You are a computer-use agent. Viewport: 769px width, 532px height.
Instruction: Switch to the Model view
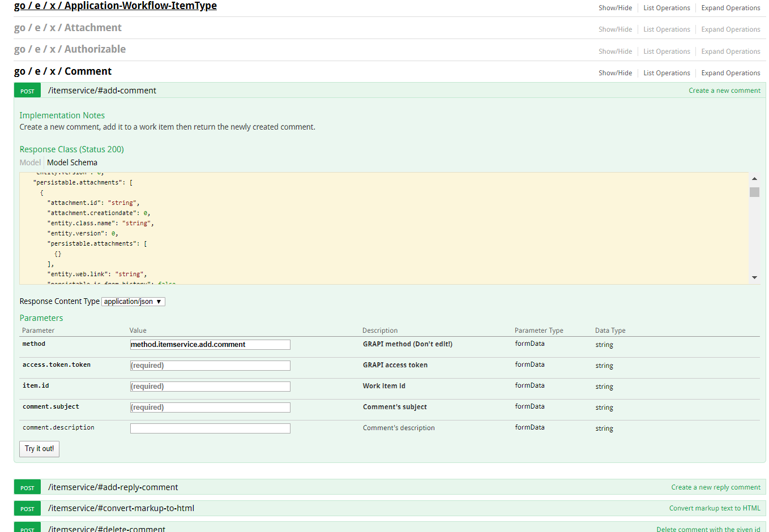point(29,162)
